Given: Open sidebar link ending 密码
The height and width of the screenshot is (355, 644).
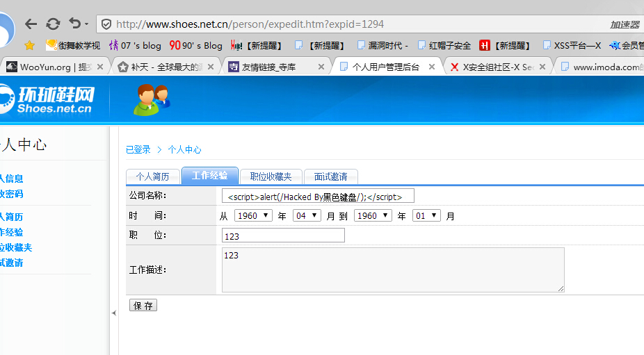Looking at the screenshot, I should coord(12,194).
